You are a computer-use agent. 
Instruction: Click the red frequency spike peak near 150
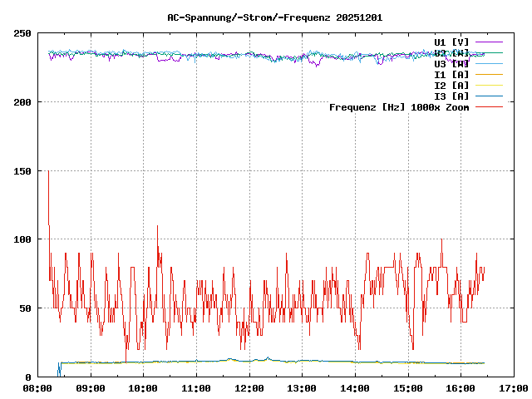pyautogui.click(x=48, y=171)
